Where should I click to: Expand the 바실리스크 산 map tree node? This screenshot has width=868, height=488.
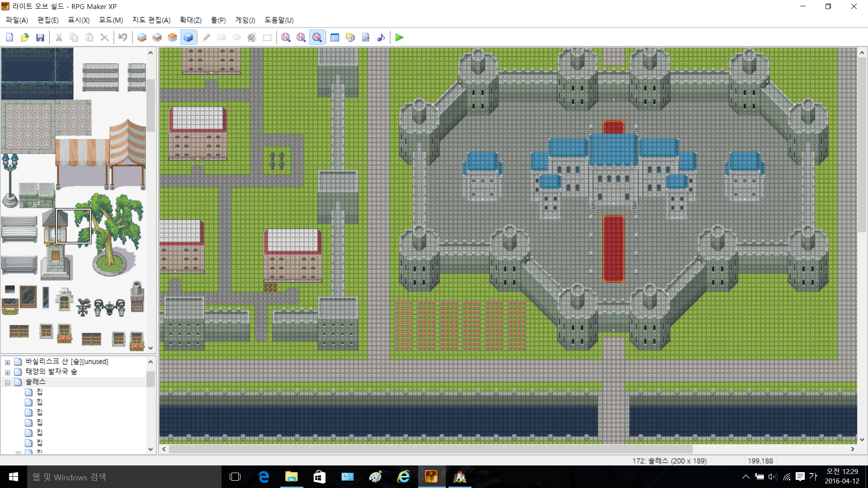tap(8, 362)
